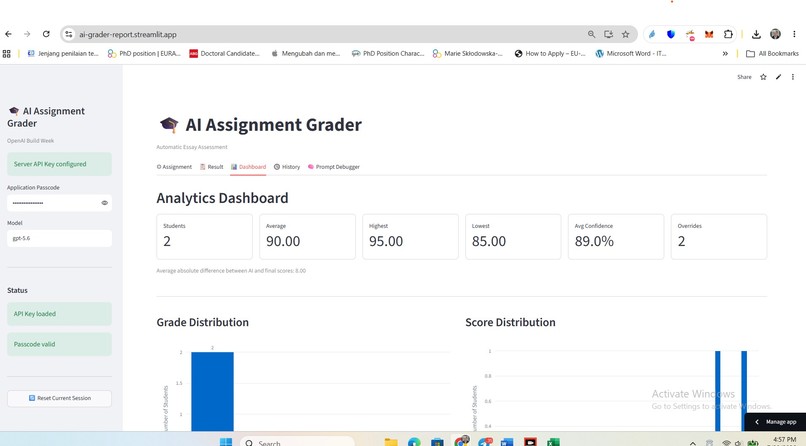Favorite the app with the Streamlit star icon
This screenshot has width=806, height=446.
[763, 77]
